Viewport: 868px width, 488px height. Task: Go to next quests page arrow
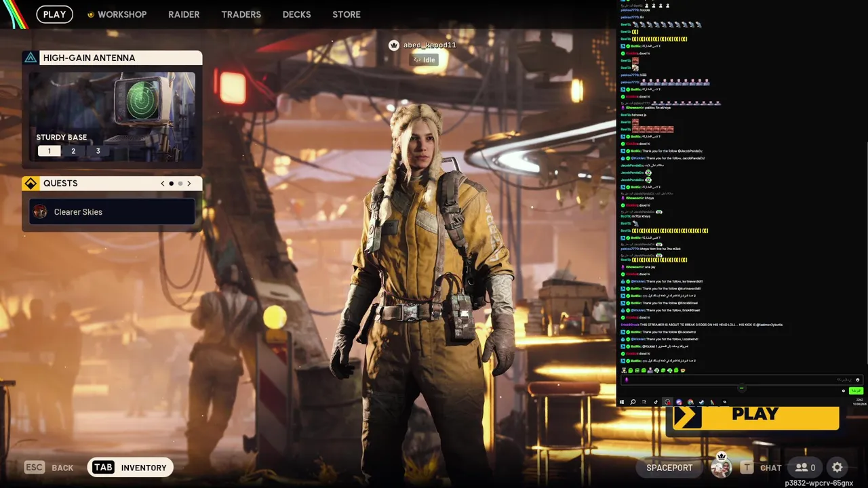click(189, 184)
